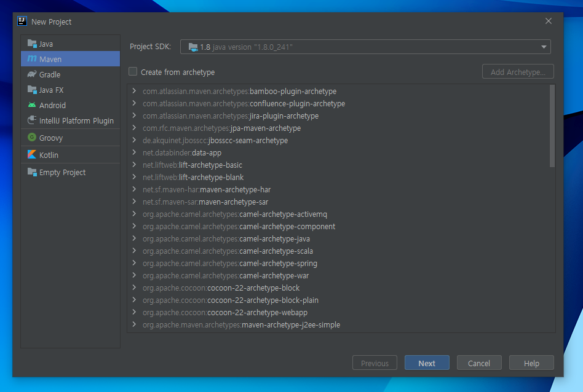The image size is (583, 392).
Task: Click the Gradle elephant icon
Action: (x=32, y=74)
